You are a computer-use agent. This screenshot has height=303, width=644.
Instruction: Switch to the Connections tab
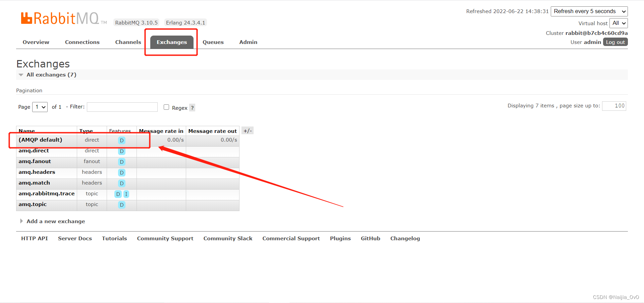pos(82,42)
